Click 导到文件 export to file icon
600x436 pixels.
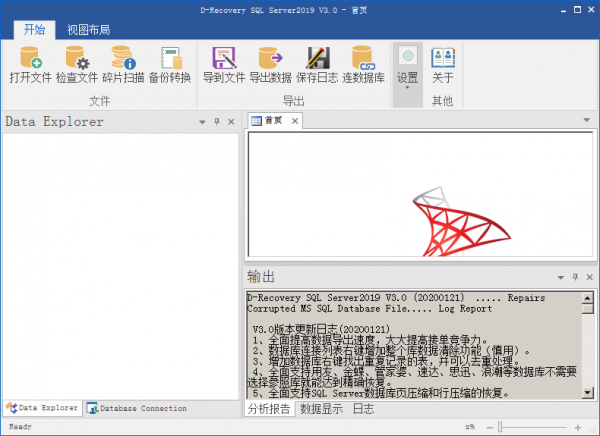click(224, 65)
